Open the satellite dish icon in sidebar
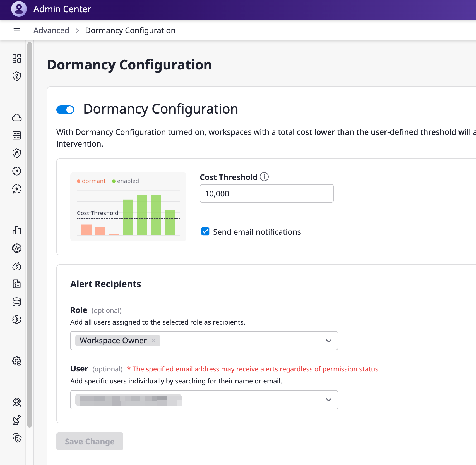 tap(17, 420)
